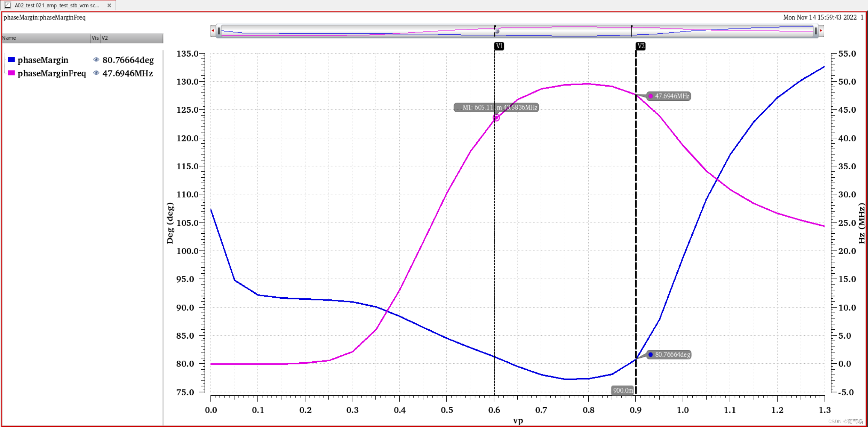Click the M1 marker in overview strip

coord(497,31)
